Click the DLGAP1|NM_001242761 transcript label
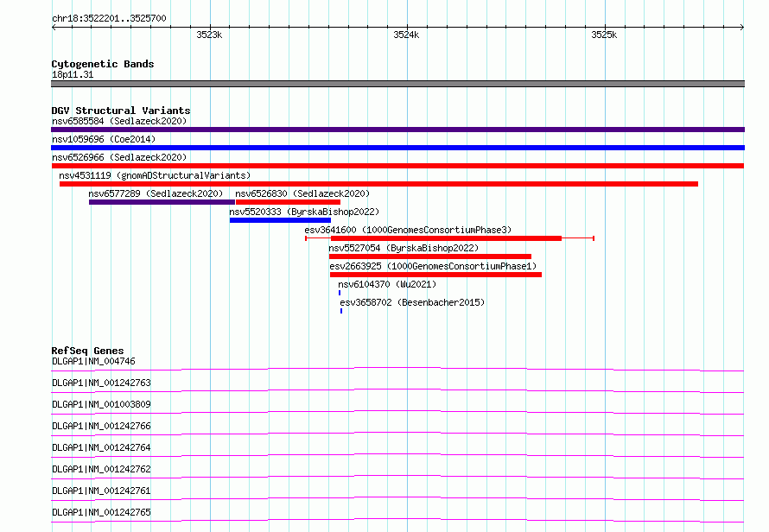This screenshot has height=532, width=769. [101, 491]
